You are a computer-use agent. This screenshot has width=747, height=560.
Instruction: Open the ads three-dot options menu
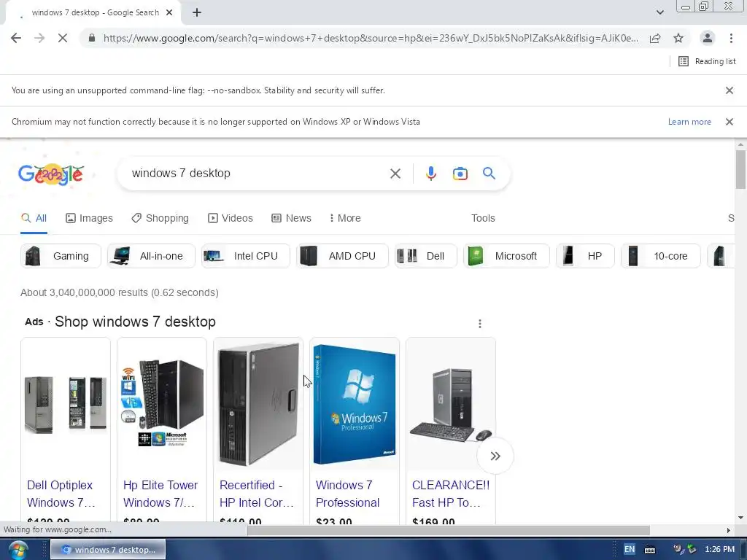(x=480, y=324)
